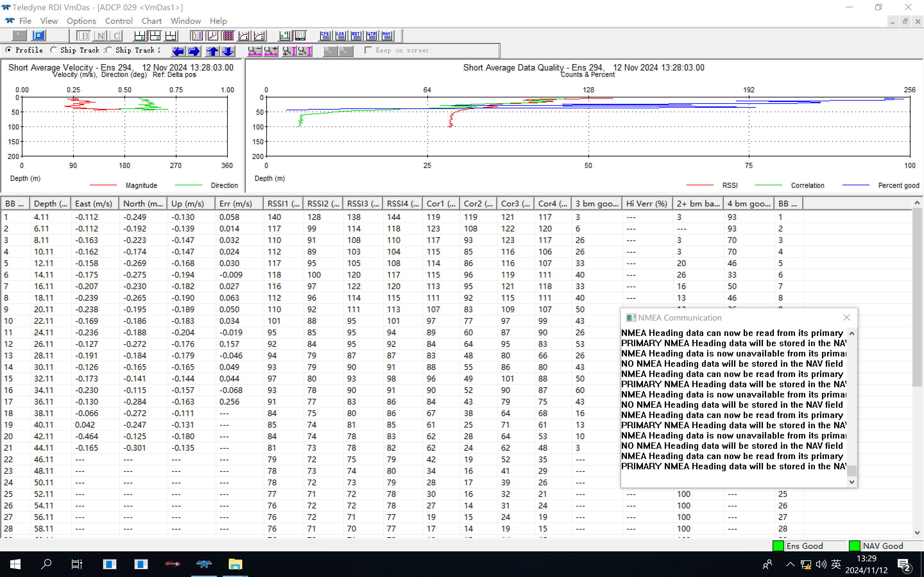Click the blue left arrow button
The image size is (924, 577).
(x=178, y=51)
